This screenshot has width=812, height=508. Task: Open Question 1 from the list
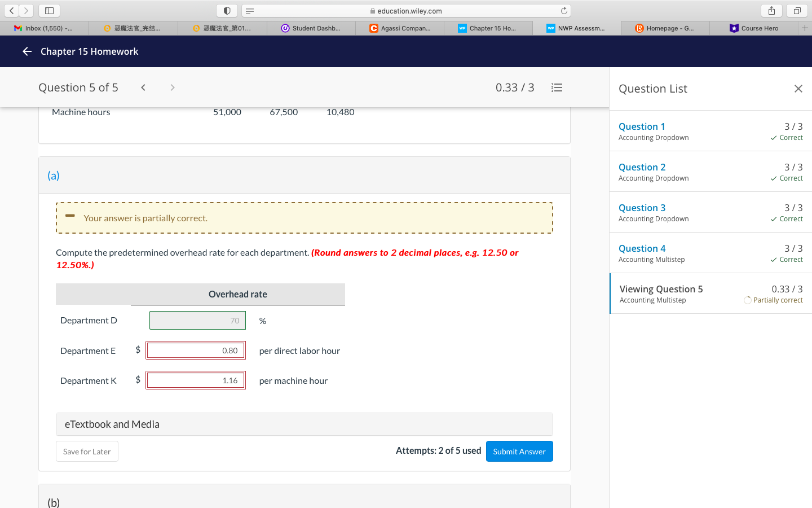710,131
